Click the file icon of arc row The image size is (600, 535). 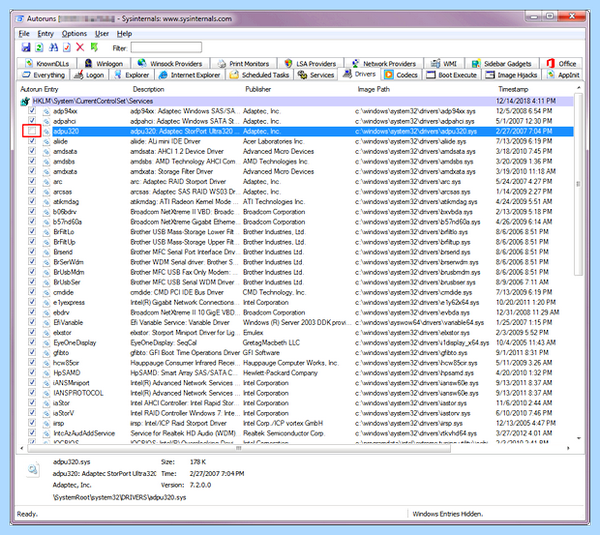[x=46, y=182]
